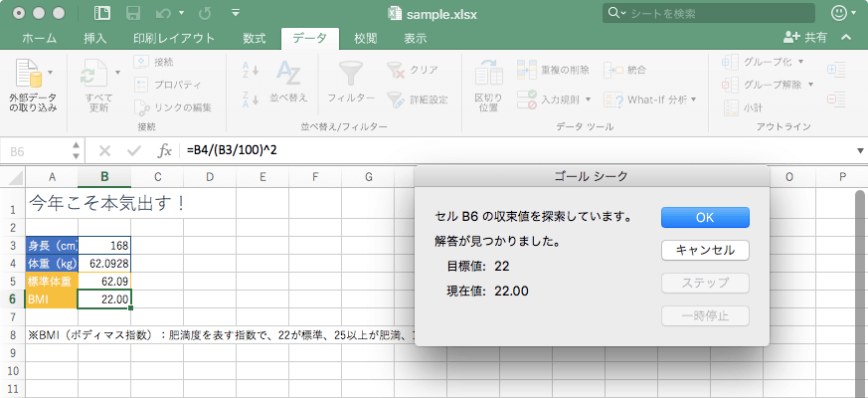Click the insert function fx icon
Image resolution: width=868 pixels, height=398 pixels.
pos(165,151)
